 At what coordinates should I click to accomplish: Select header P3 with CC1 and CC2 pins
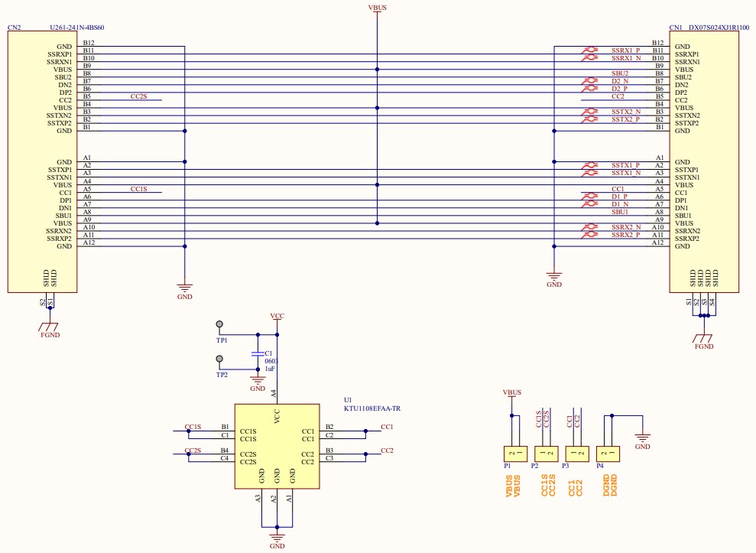point(576,452)
